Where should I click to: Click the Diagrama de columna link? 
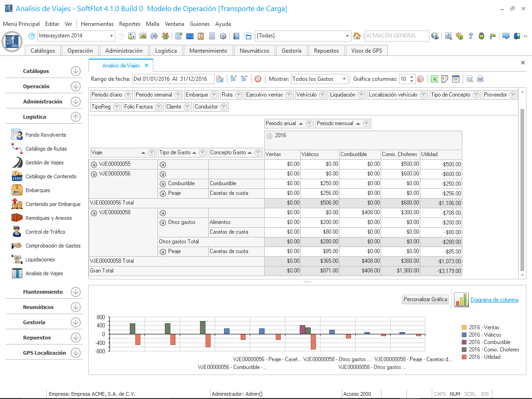(494, 300)
